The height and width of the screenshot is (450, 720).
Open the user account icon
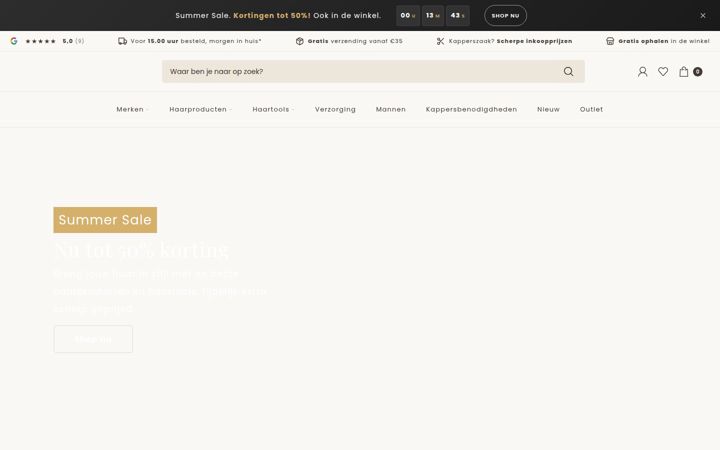click(x=642, y=72)
